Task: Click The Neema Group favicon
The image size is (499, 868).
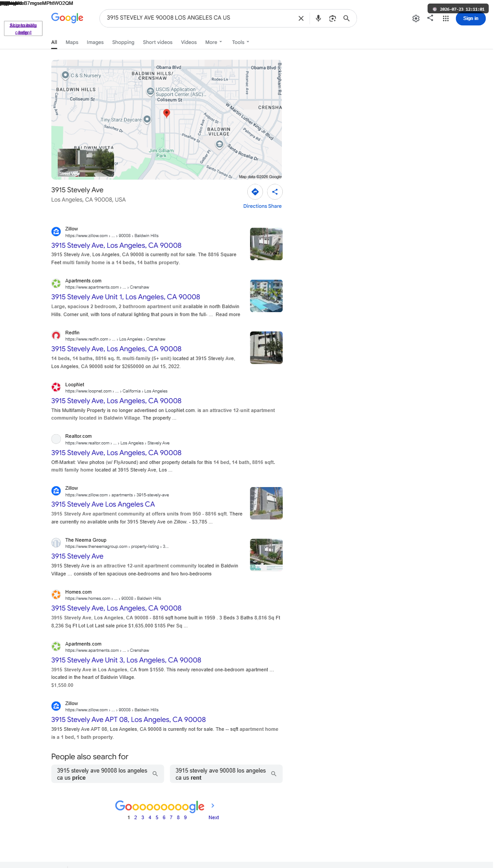Action: (56, 543)
